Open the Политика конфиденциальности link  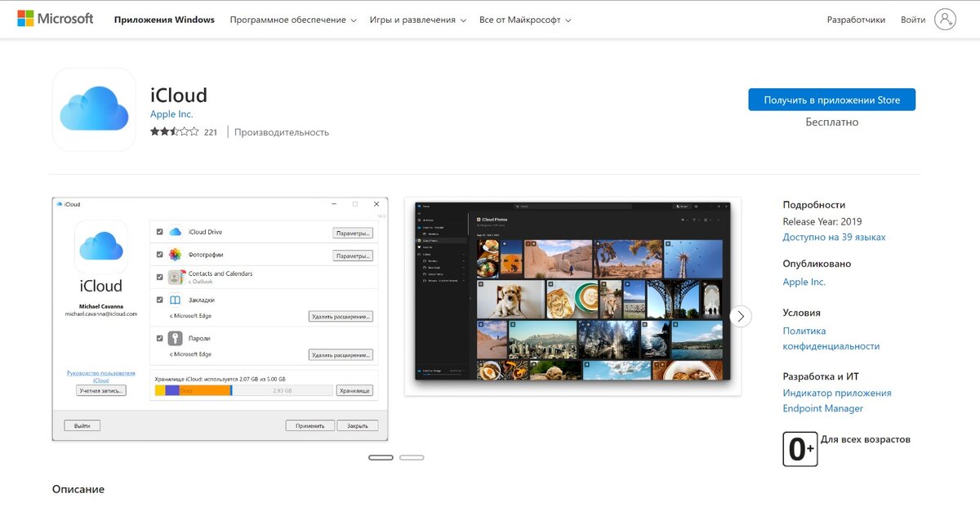(831, 338)
